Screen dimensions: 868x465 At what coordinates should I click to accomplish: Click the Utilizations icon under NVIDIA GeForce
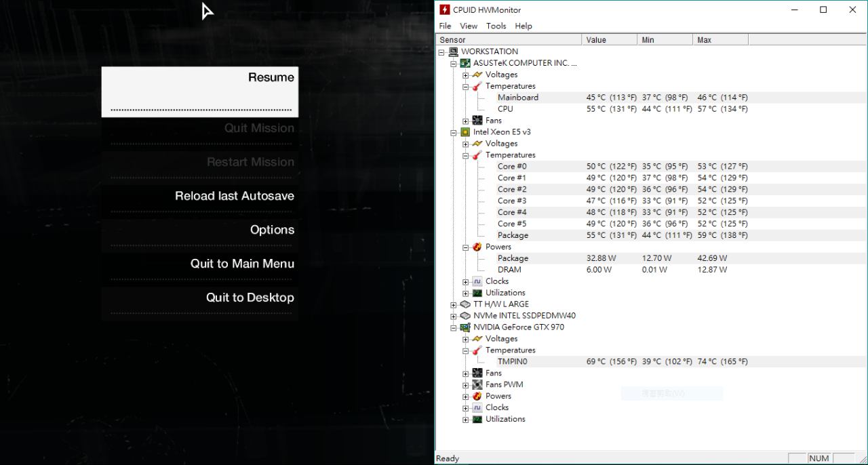coord(477,420)
